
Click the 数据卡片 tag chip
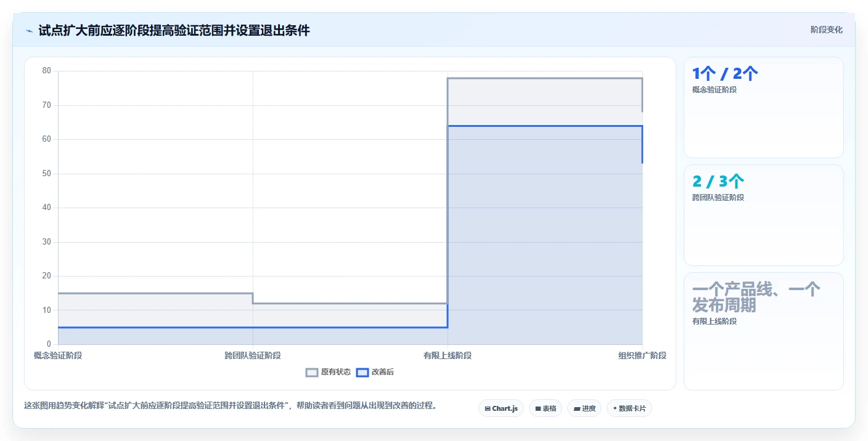[x=629, y=408]
